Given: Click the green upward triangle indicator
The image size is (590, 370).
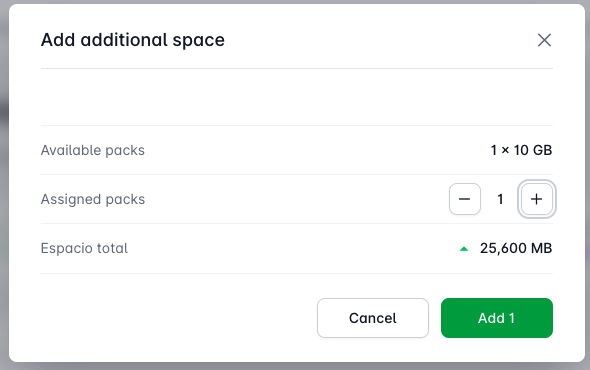Looking at the screenshot, I should coord(464,249).
